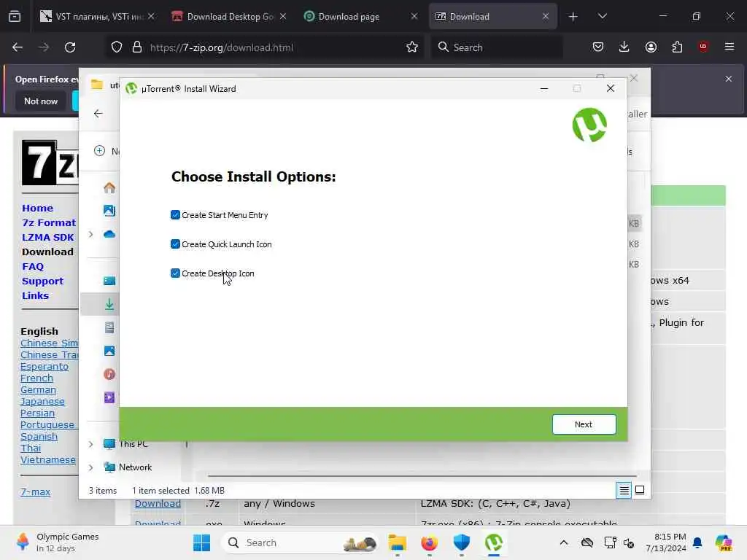The width and height of the screenshot is (747, 560).
Task: Select Network in File Explorer sidebar
Action: click(135, 467)
